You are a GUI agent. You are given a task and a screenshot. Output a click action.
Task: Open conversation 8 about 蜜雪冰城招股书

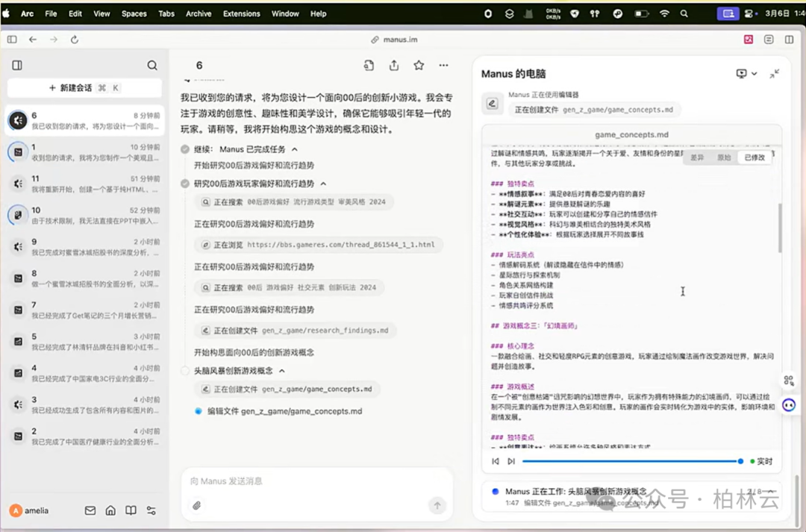coord(84,278)
